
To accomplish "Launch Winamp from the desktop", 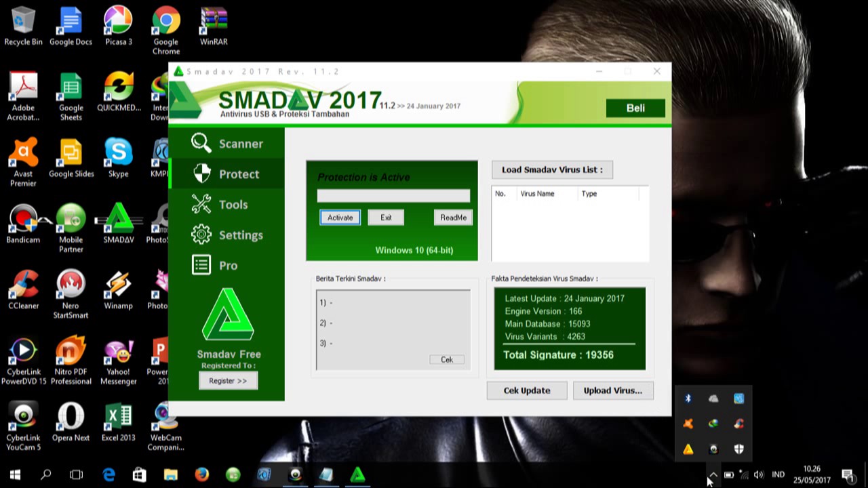I will [118, 290].
